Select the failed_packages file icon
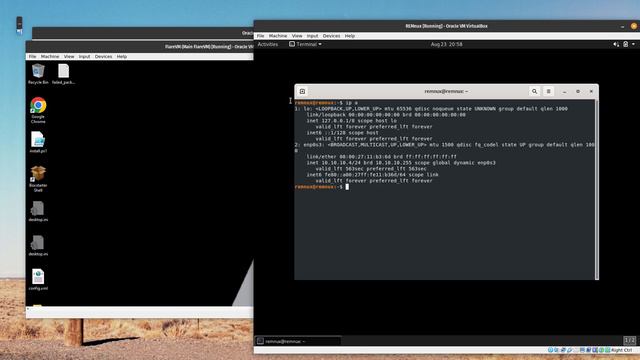Image resolution: width=640 pixels, height=360 pixels. (63, 74)
